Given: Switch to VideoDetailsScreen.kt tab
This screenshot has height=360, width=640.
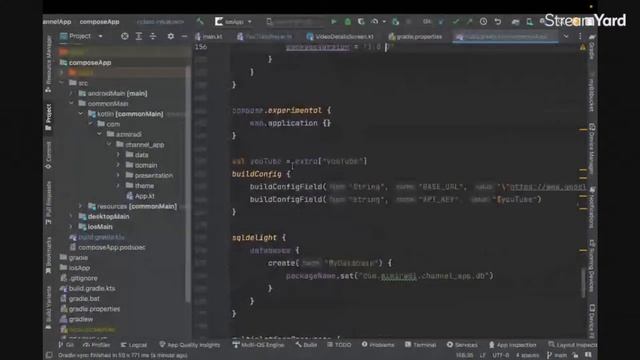Looking at the screenshot, I should [x=340, y=36].
